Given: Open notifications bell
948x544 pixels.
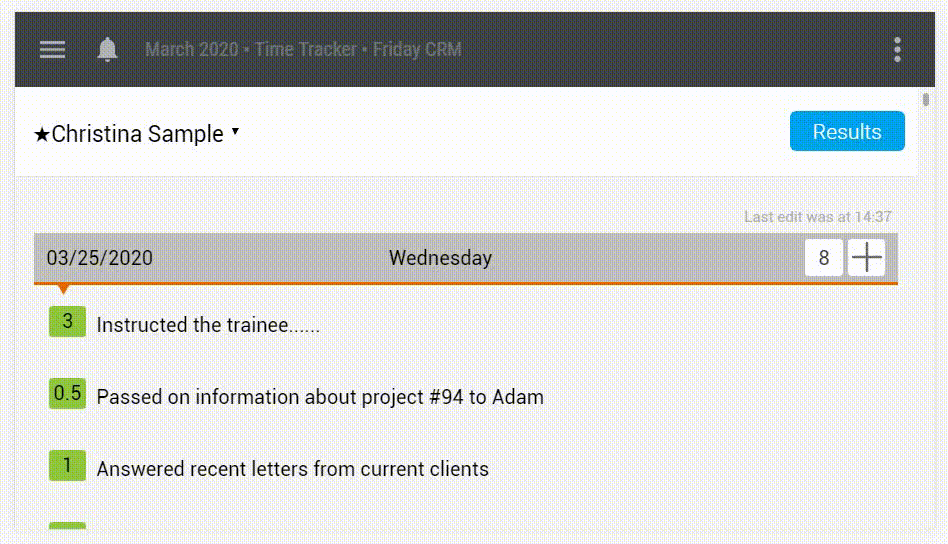Looking at the screenshot, I should pyautogui.click(x=107, y=50).
